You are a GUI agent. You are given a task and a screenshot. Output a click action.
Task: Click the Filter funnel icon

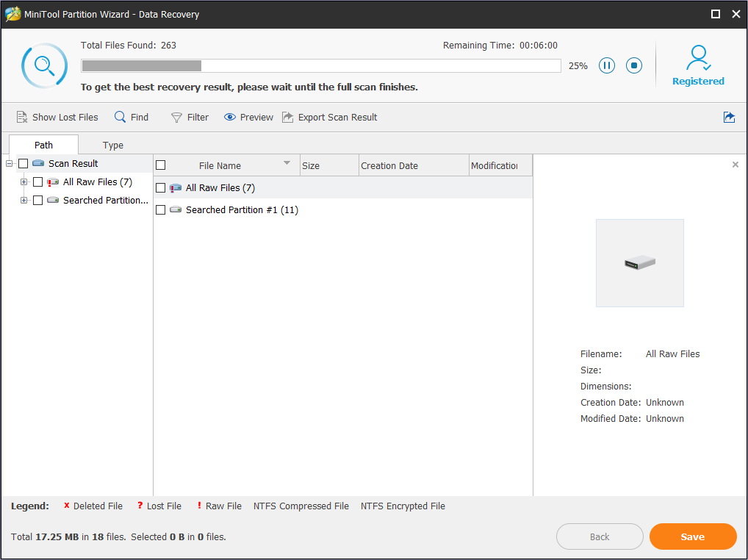pos(176,118)
